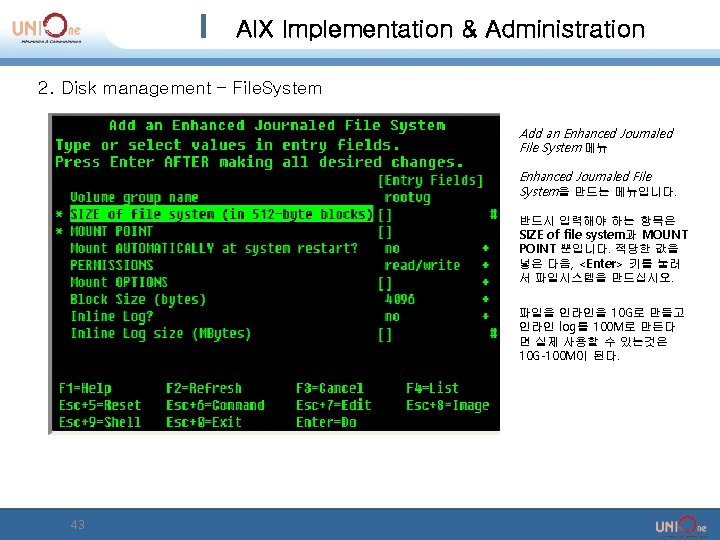Select the rootvg volume group value
Viewport: 720px width, 540px height.
407,198
